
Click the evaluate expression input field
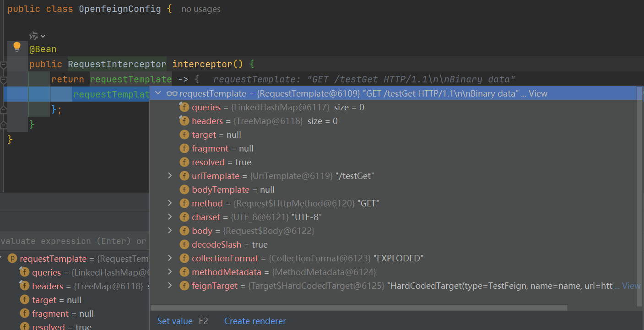[x=73, y=241]
